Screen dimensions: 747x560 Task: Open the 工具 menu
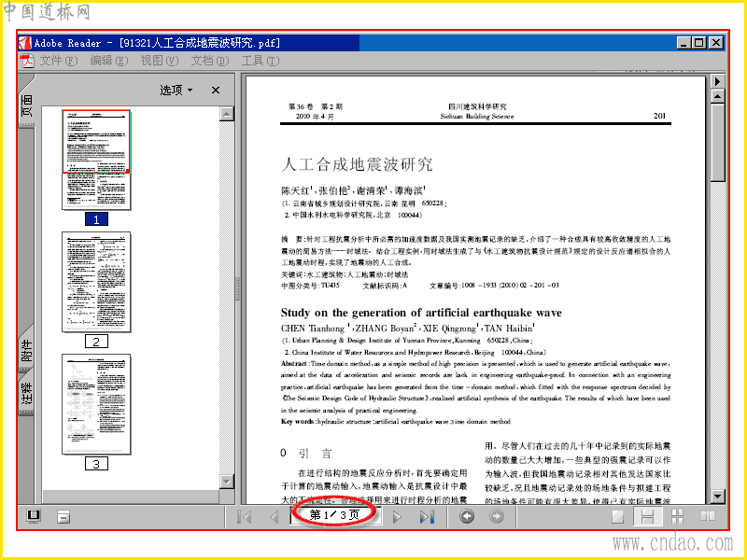click(x=261, y=61)
